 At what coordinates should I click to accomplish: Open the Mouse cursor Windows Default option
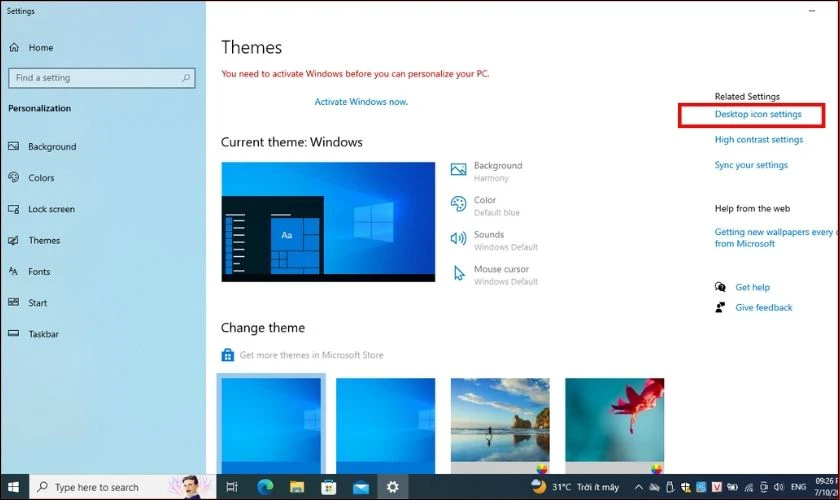click(x=494, y=275)
